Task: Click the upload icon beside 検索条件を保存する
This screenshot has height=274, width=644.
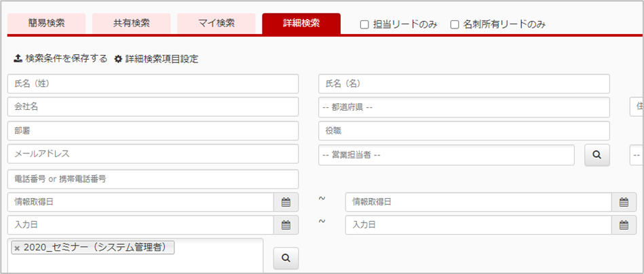Action: 18,58
